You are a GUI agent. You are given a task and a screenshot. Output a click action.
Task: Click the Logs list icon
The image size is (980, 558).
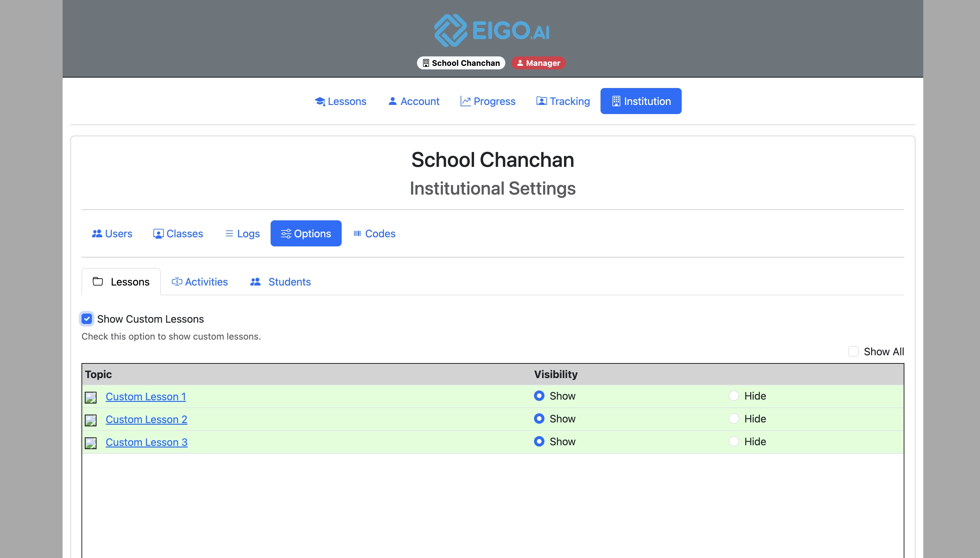click(x=229, y=233)
